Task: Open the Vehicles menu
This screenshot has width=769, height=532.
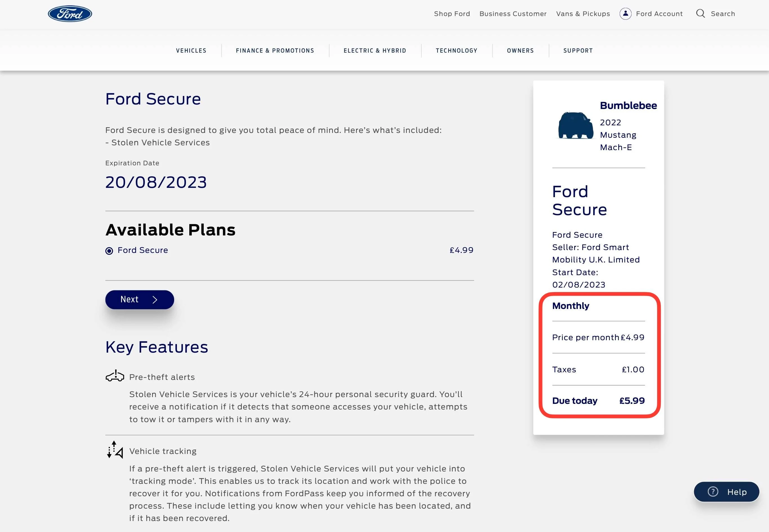Action: tap(191, 51)
